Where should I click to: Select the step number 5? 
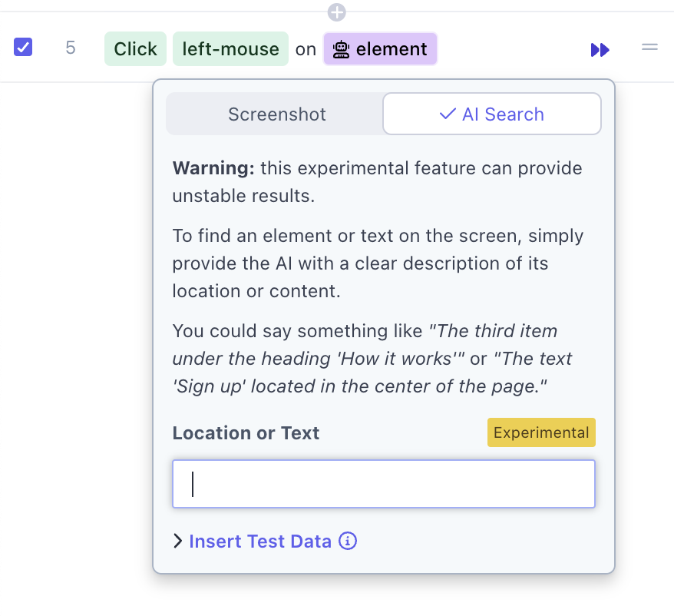71,48
